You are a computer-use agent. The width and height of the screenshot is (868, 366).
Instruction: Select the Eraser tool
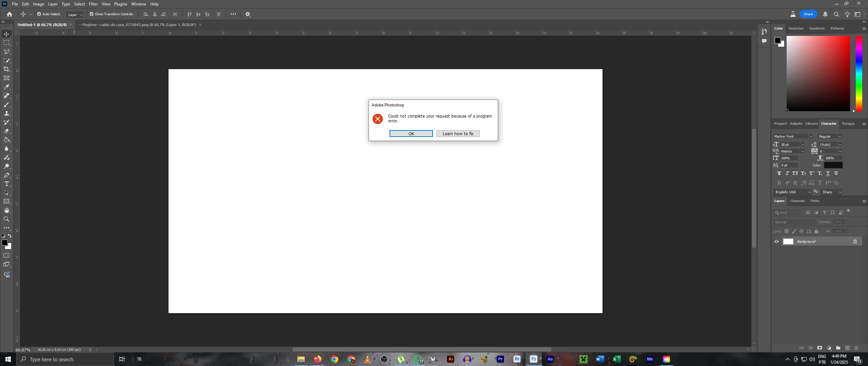pos(6,131)
